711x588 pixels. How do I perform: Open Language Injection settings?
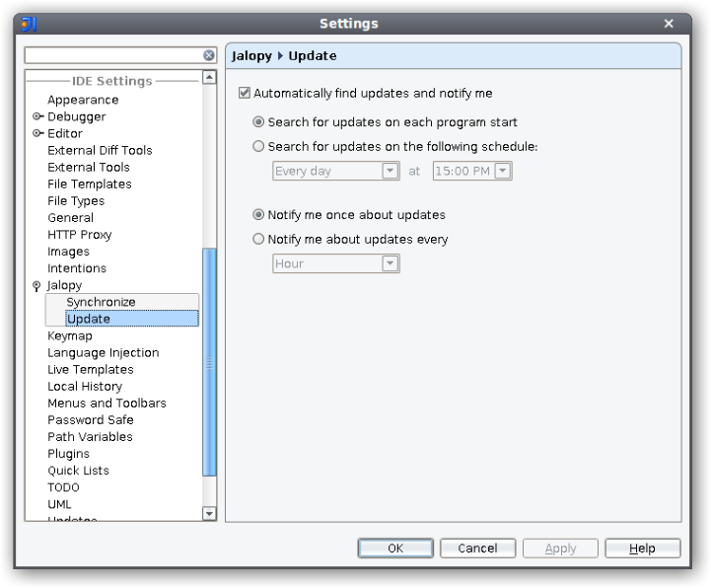pos(103,352)
